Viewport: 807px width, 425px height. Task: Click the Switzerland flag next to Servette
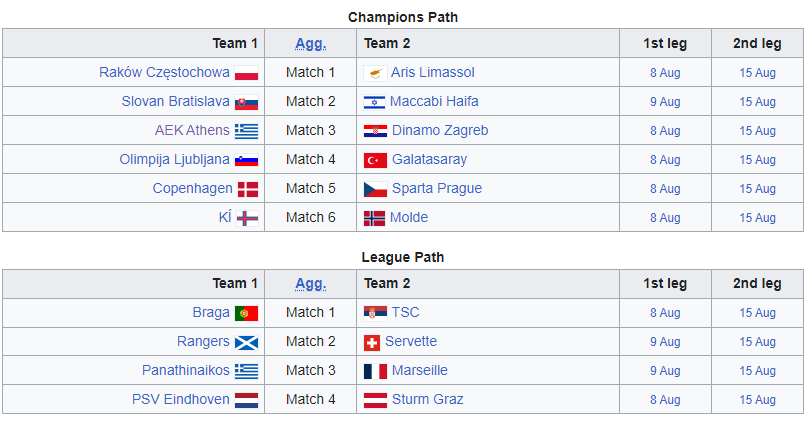372,342
